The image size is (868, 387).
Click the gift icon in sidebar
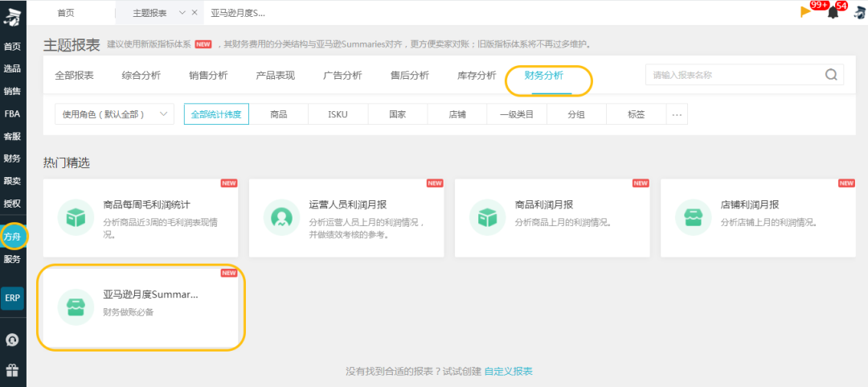(x=12, y=369)
